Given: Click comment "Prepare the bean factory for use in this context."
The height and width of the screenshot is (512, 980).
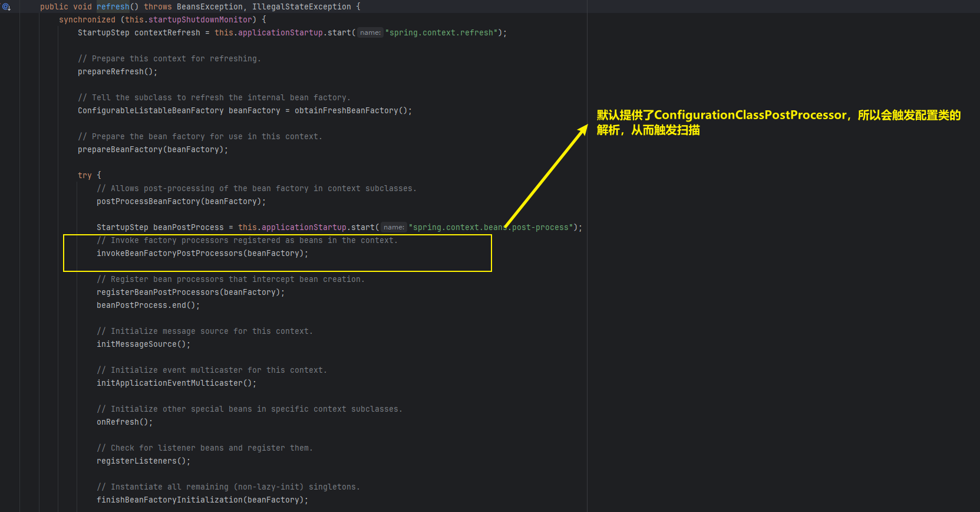Looking at the screenshot, I should pyautogui.click(x=200, y=137).
